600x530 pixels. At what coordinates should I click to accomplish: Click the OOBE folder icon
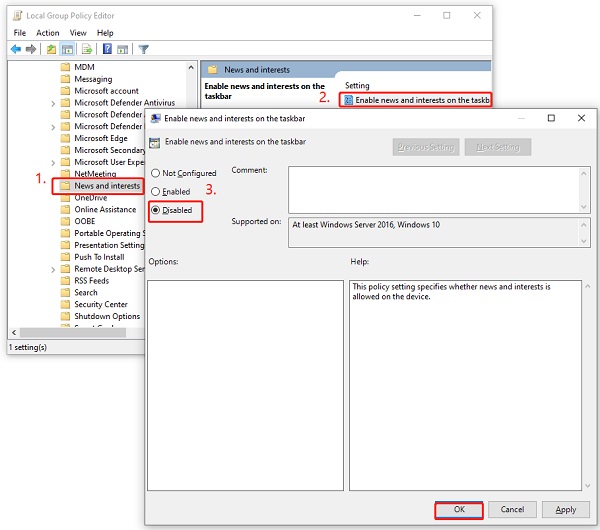(65, 221)
